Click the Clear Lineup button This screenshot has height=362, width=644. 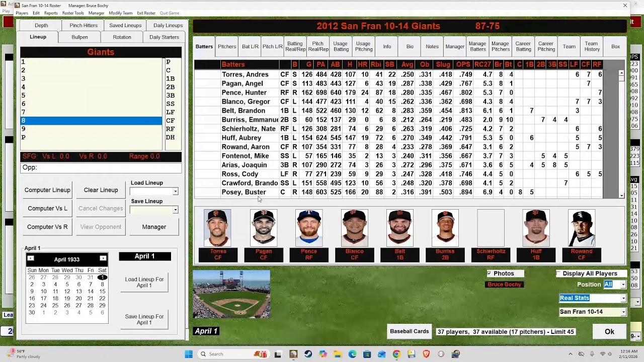101,190
